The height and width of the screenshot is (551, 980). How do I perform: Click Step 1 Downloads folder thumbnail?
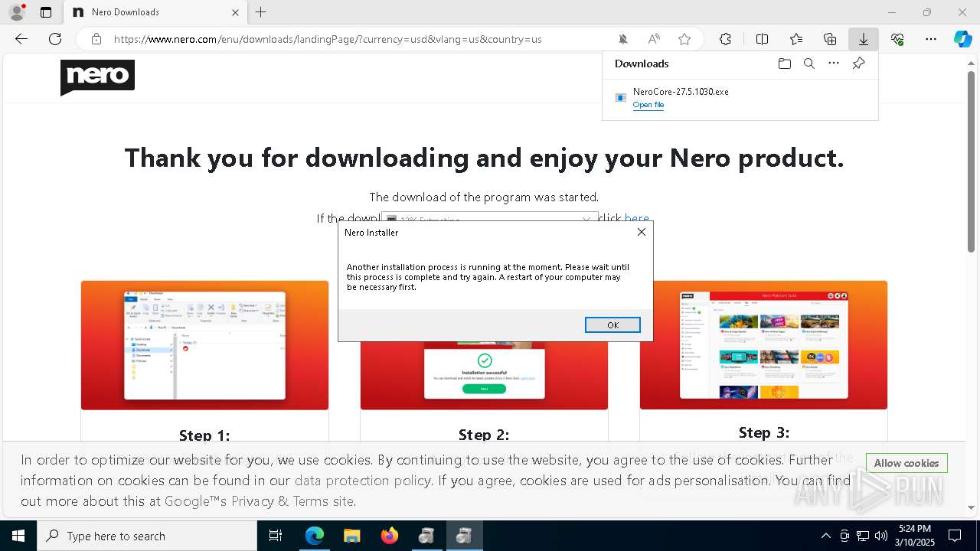(x=204, y=345)
